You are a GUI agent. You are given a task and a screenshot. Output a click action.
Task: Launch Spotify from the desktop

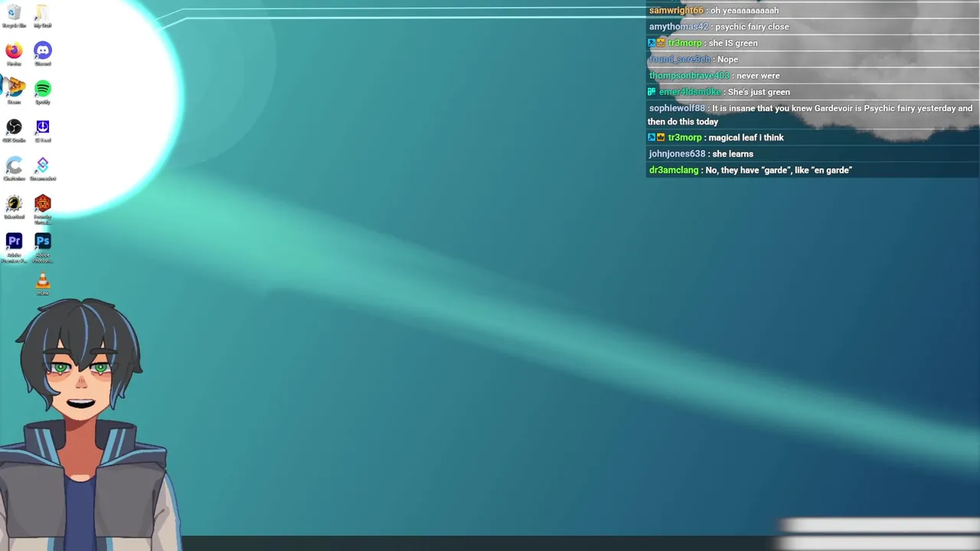click(43, 92)
